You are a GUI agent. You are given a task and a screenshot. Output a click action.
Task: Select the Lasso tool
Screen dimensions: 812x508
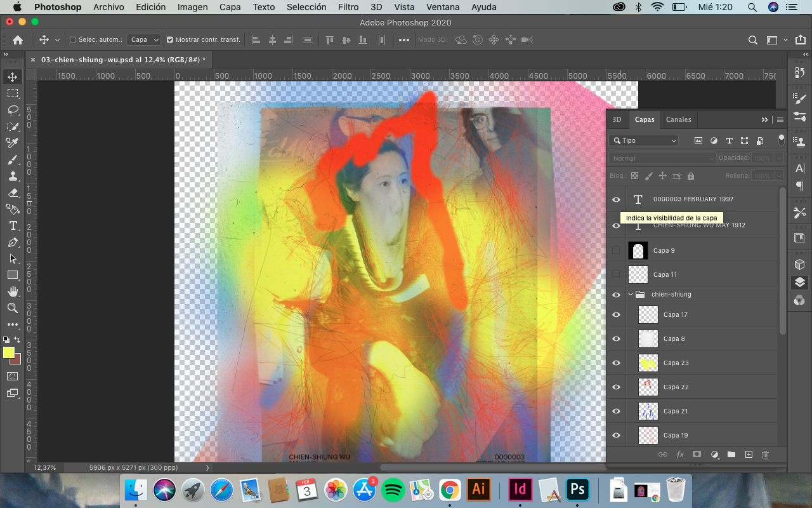pos(13,110)
